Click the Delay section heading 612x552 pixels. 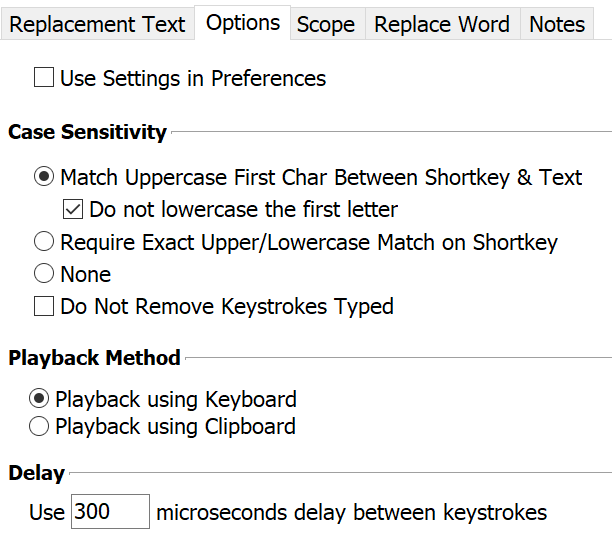pyautogui.click(x=37, y=474)
